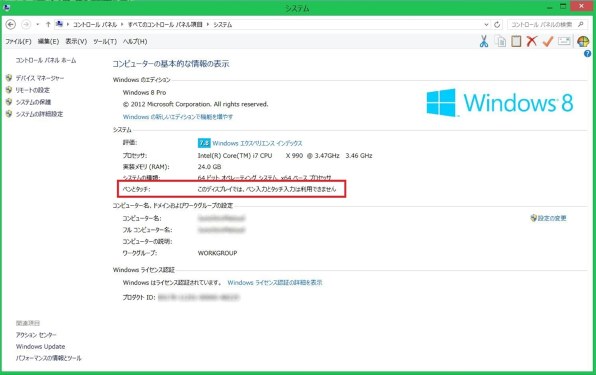The image size is (596, 375).
Task: Click the search magnifier icon
Action: pos(580,25)
